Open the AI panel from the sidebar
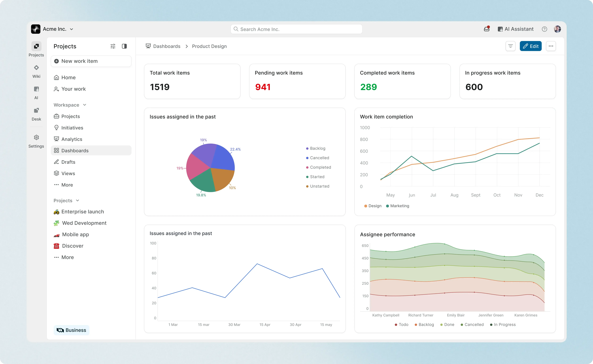 [36, 92]
